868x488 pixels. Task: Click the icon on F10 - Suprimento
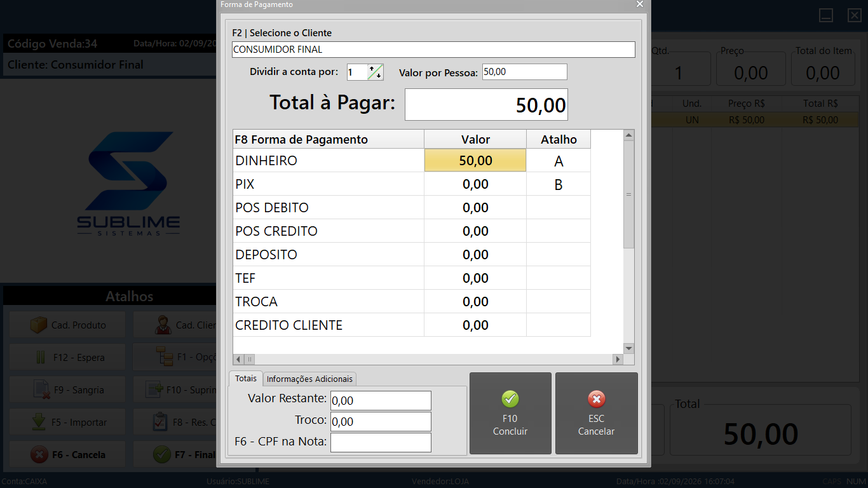pos(154,390)
